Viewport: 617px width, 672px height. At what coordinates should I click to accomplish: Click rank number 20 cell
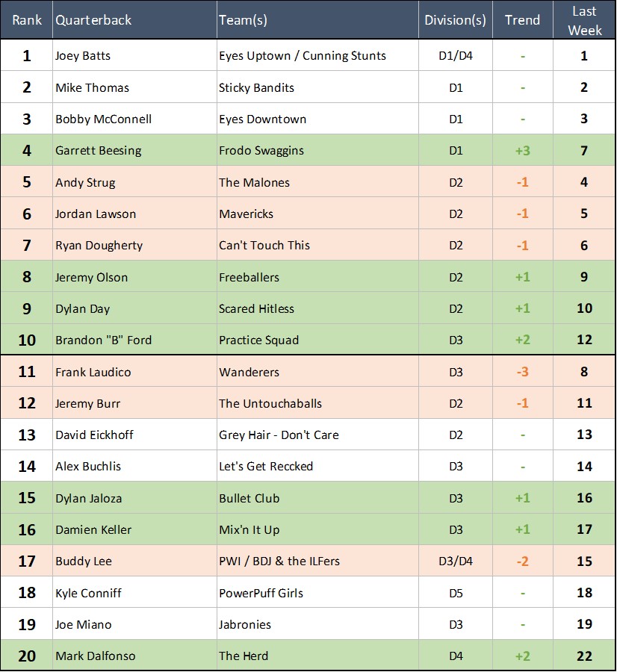pos(27,656)
